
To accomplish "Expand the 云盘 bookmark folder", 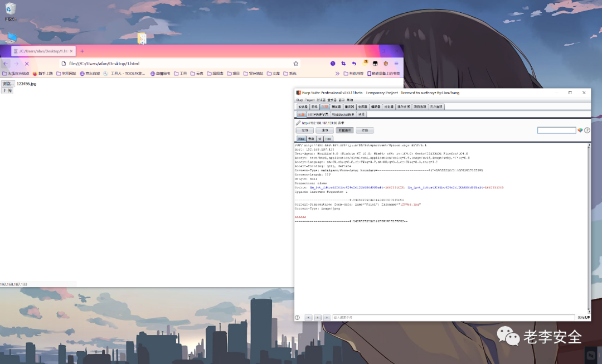I will 197,74.
